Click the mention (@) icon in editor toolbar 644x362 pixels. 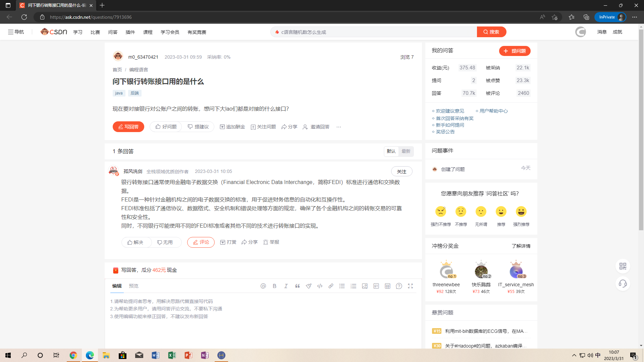[263, 286]
